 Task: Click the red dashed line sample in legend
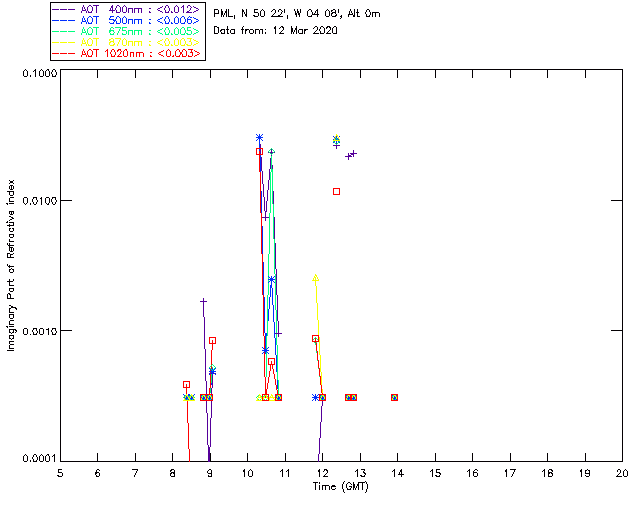coord(64,54)
